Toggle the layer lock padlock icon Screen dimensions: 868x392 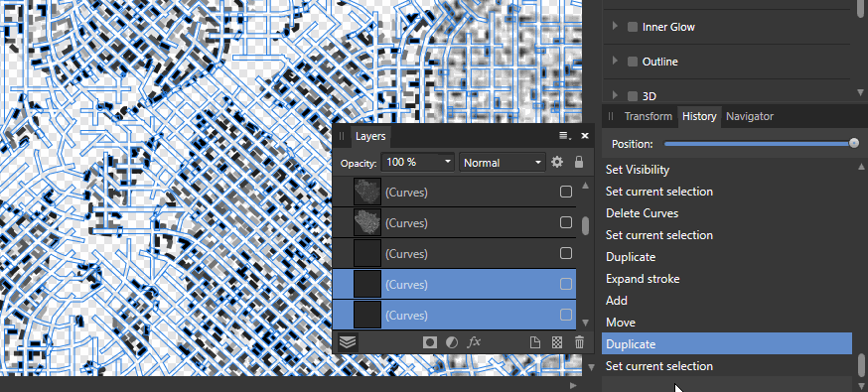tap(578, 162)
